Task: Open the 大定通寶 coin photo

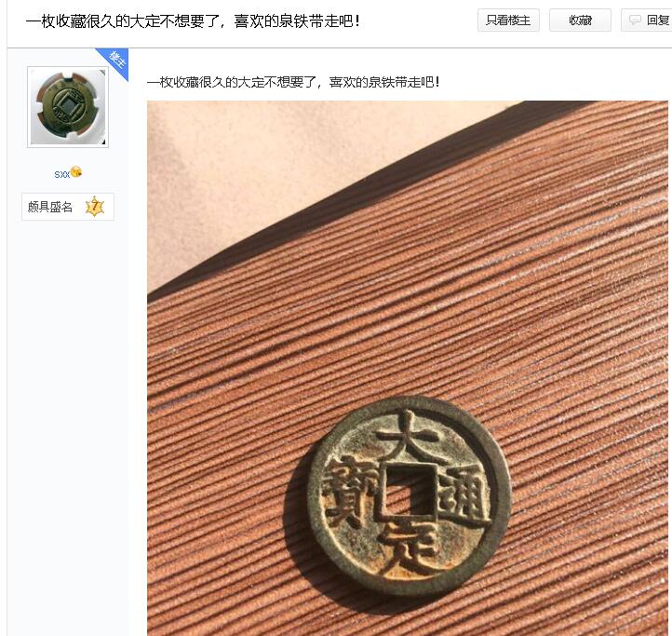Action: (407, 368)
